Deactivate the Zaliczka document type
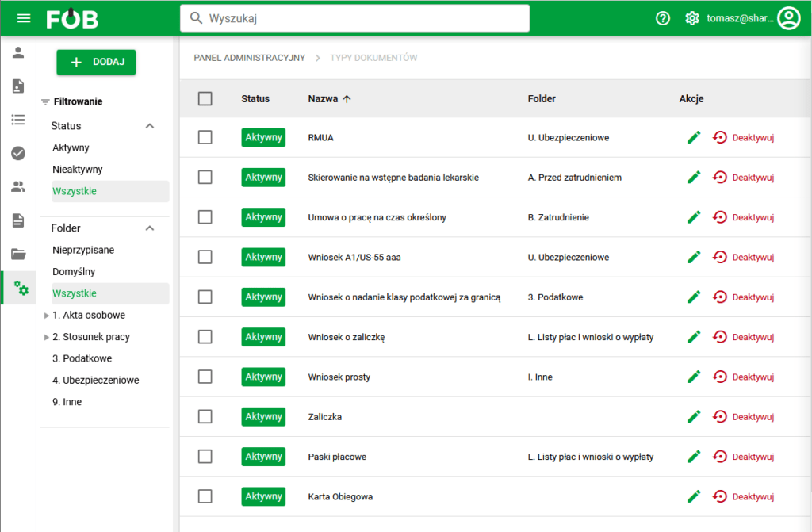 [x=743, y=416]
